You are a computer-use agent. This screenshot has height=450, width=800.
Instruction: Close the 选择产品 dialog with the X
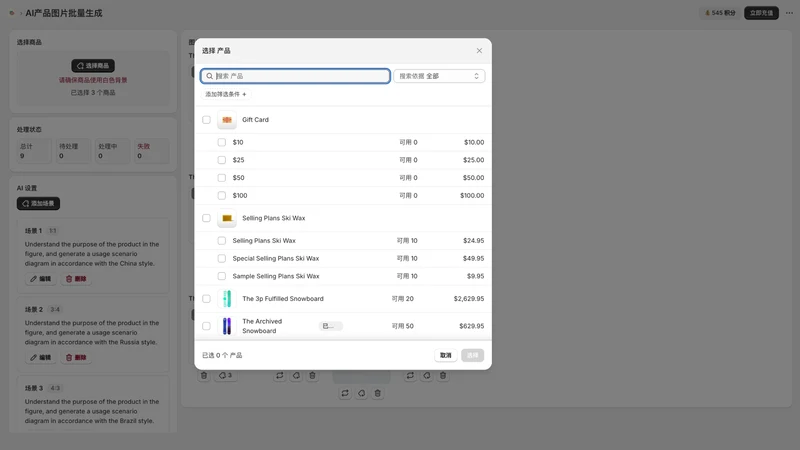click(479, 51)
